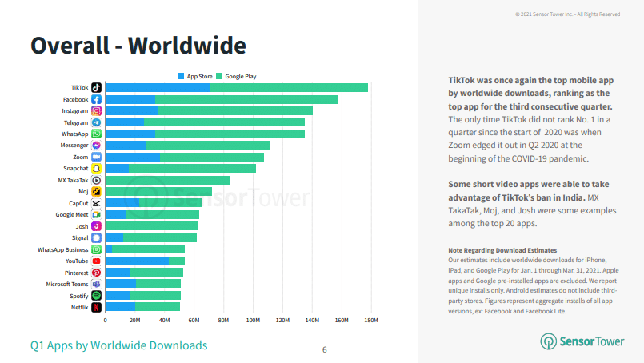Click the TikTok app icon

pyautogui.click(x=96, y=87)
